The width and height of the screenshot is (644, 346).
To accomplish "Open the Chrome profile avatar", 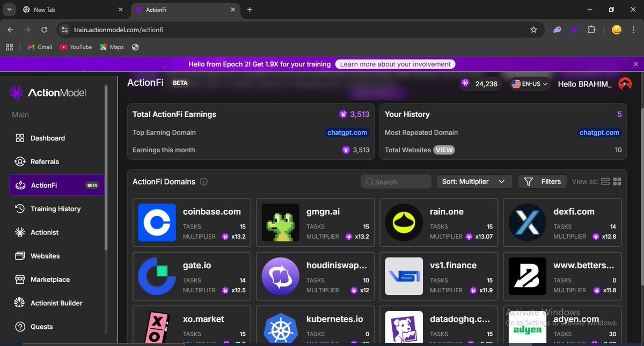I will click(x=617, y=30).
